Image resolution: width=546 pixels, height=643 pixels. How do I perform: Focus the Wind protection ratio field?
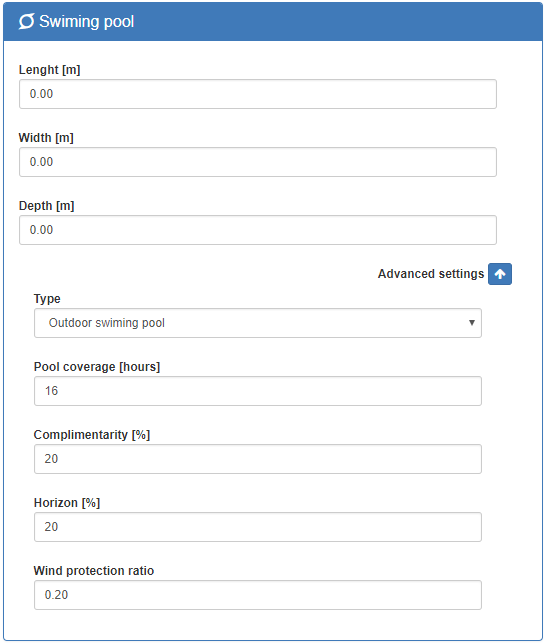(x=258, y=595)
